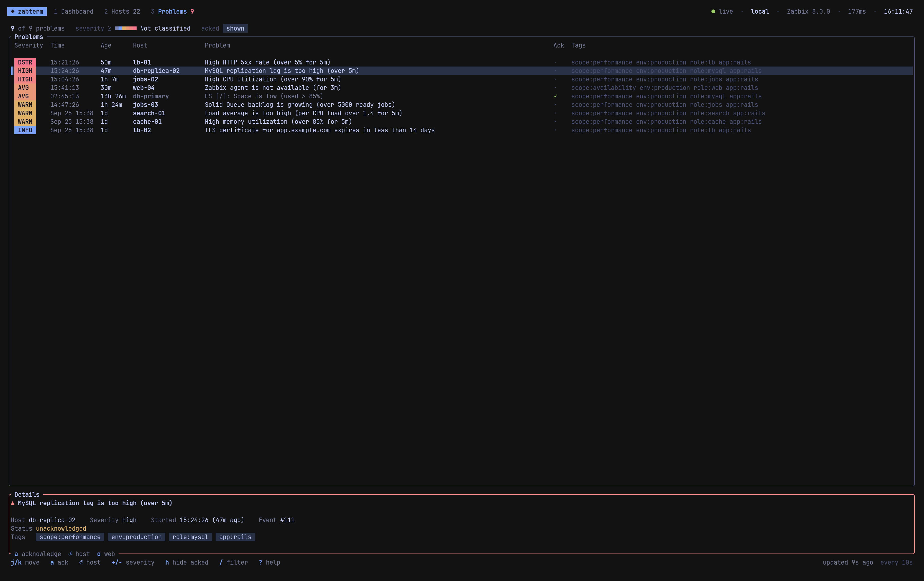The height and width of the screenshot is (581, 924).
Task: Click the role:mysql tag chip in Details
Action: 190,537
